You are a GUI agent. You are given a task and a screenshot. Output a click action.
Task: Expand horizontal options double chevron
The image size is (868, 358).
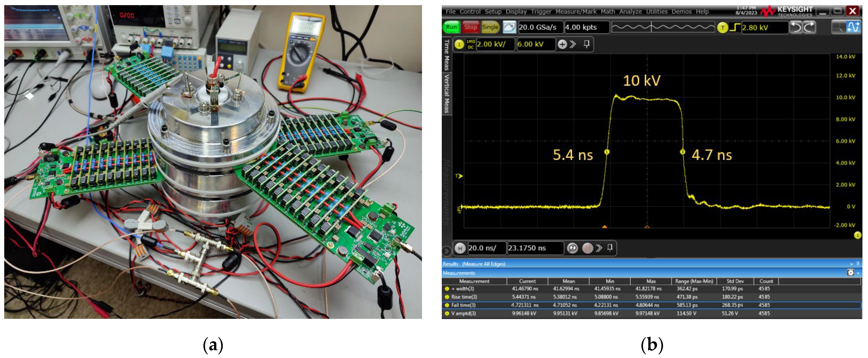click(x=599, y=249)
